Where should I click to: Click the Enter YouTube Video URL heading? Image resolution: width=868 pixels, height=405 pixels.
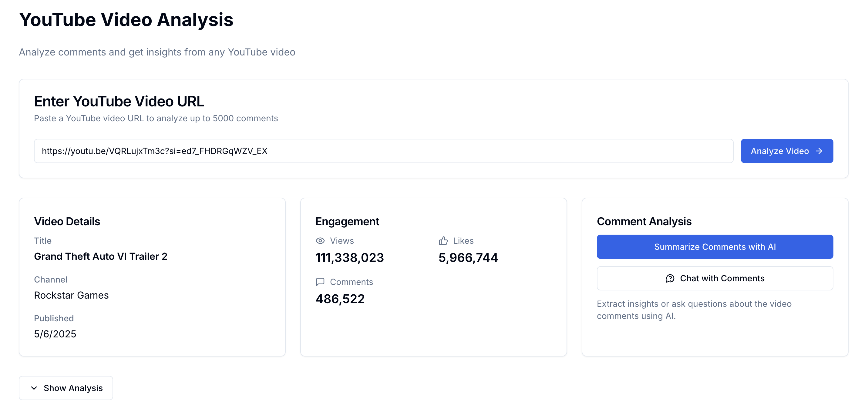tap(119, 102)
